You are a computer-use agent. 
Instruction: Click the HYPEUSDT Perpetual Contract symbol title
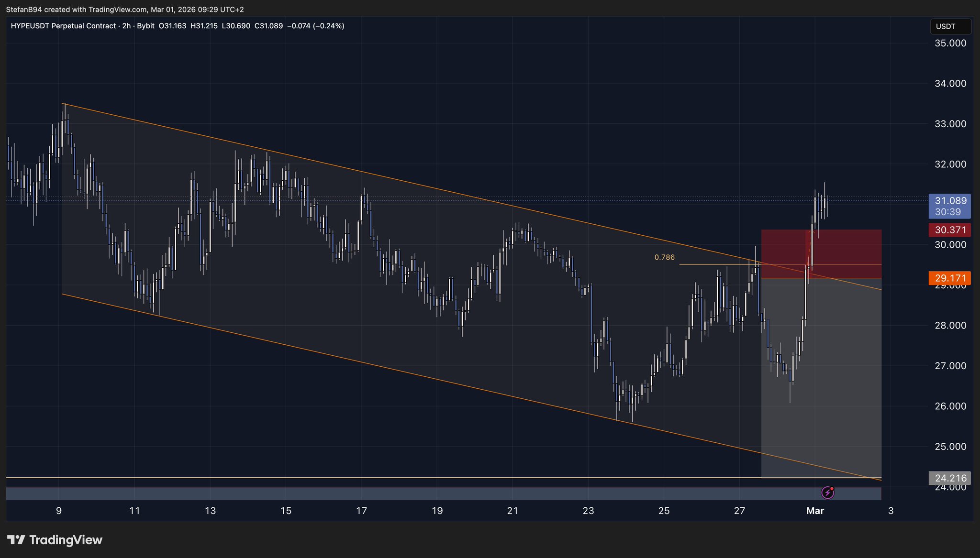(63, 26)
